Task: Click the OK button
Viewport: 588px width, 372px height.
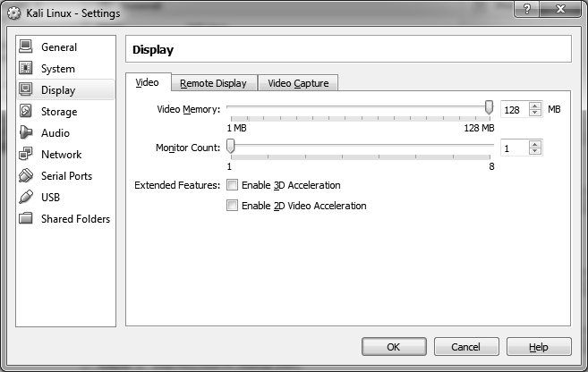Action: click(393, 347)
